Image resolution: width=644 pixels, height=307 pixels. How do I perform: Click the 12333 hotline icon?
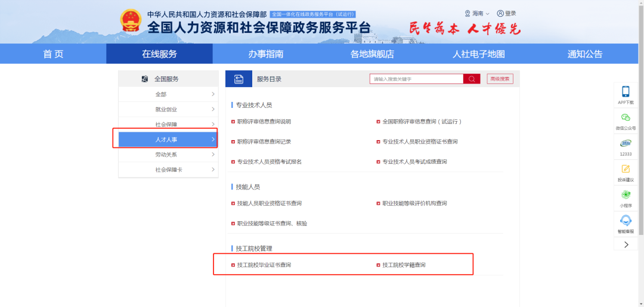626,144
